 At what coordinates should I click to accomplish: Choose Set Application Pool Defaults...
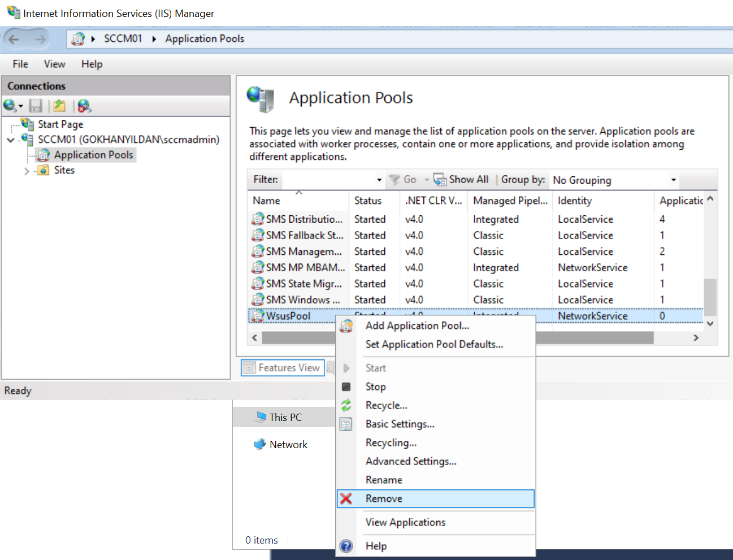tap(436, 344)
